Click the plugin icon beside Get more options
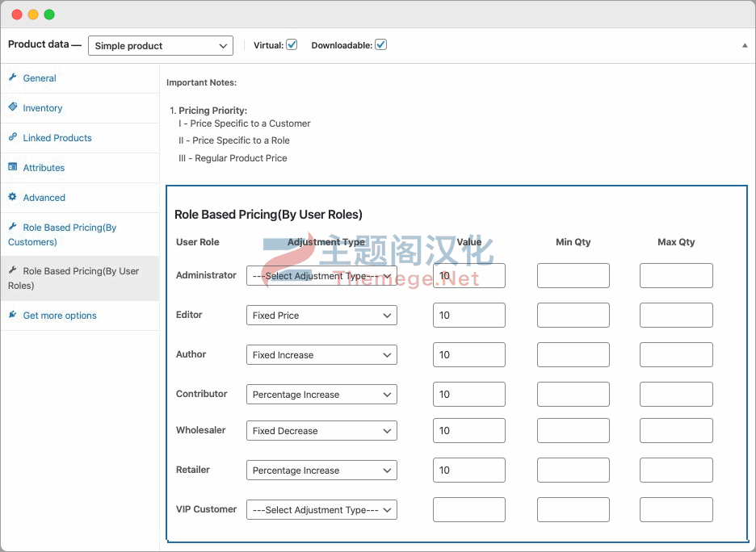756x552 pixels. pos(13,315)
